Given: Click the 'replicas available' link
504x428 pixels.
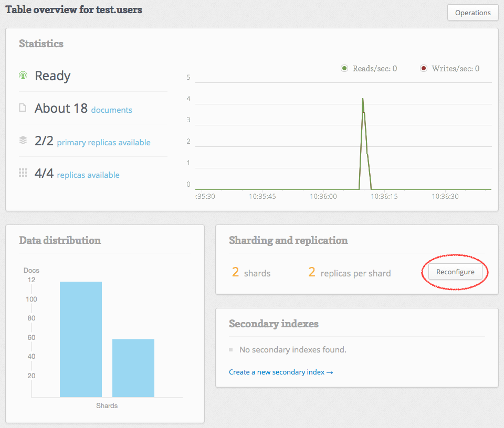Looking at the screenshot, I should coord(88,175).
